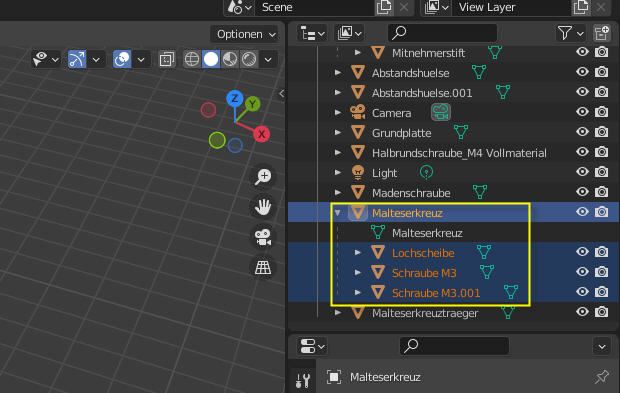Click the negative Y axis gizmo circle

click(217, 140)
